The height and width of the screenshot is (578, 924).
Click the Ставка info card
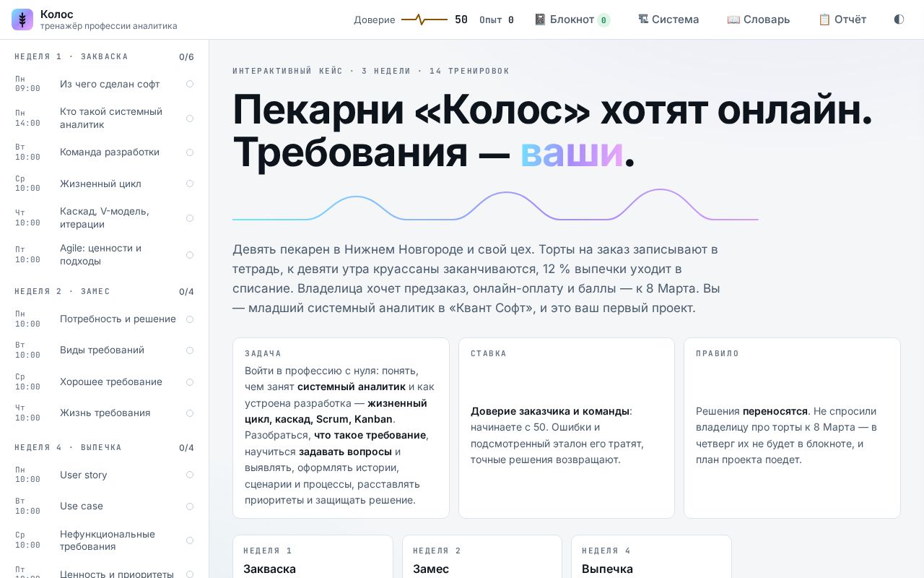pyautogui.click(x=567, y=428)
